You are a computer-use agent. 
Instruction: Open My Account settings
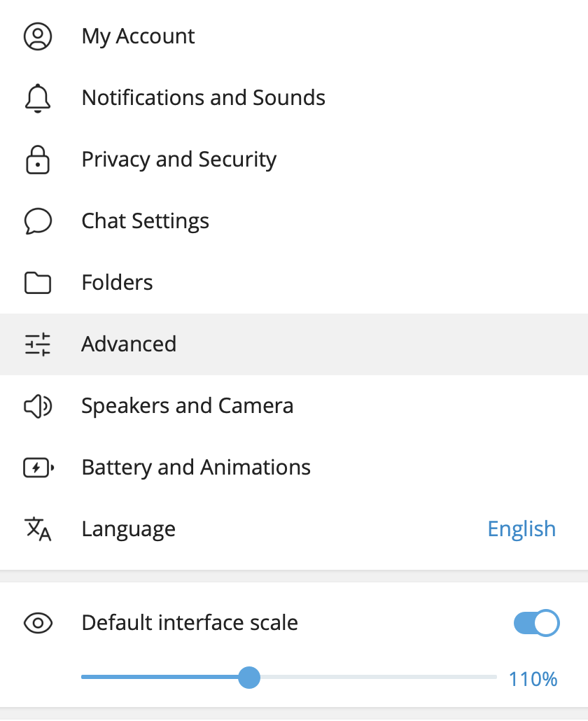pyautogui.click(x=294, y=36)
